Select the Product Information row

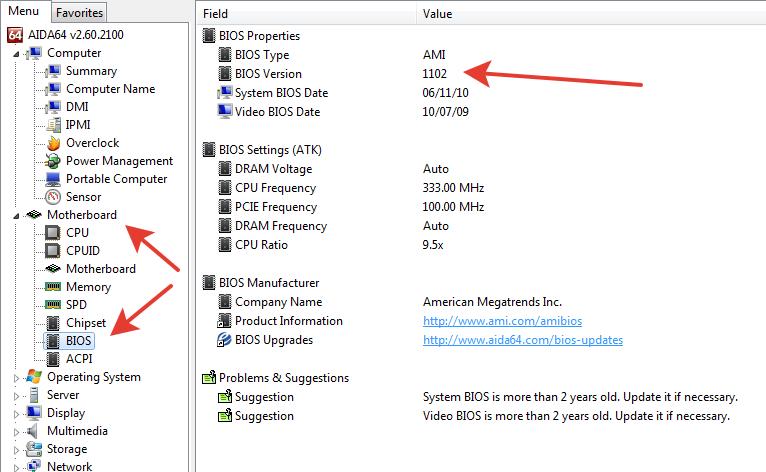289,321
